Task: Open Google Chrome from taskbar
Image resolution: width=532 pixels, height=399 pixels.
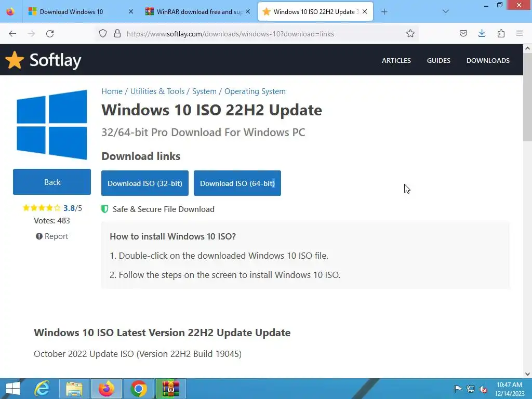Action: click(138, 389)
